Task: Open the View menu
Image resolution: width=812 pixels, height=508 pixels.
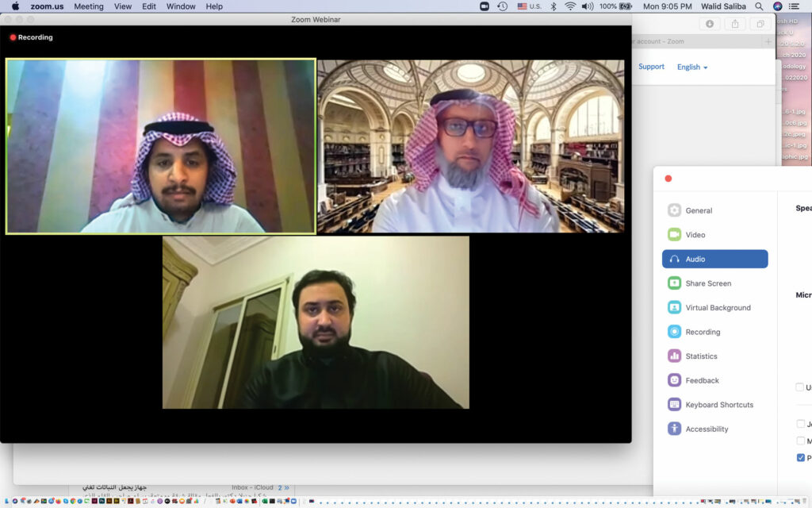Action: click(123, 6)
